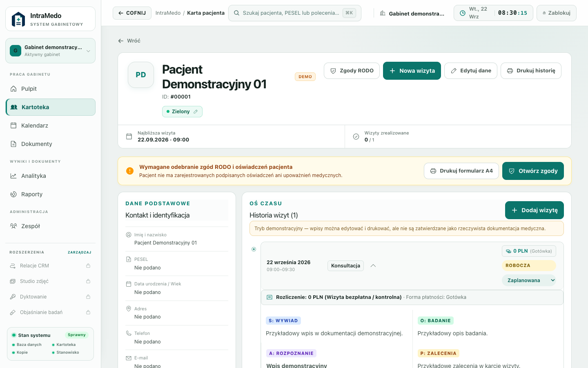Click the receipt icon next to Rozliczenie
Screen dimensions: 588x368
[269, 297]
